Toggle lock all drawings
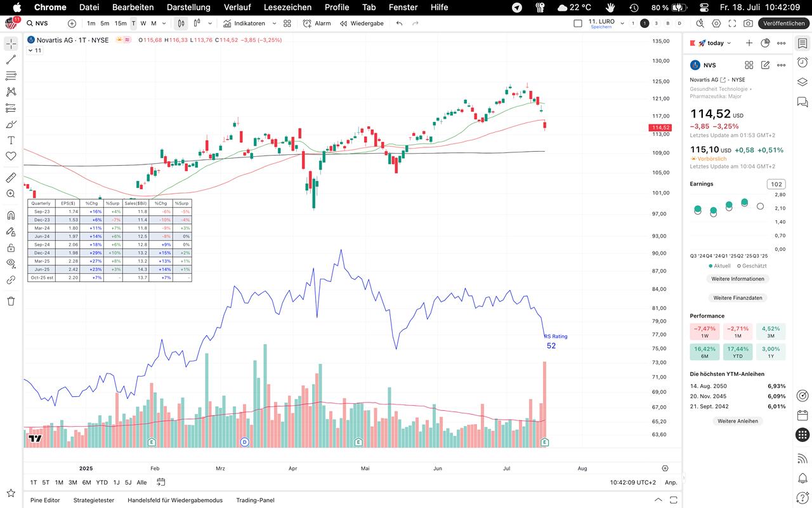Image resolution: width=812 pixels, height=508 pixels. (x=11, y=248)
